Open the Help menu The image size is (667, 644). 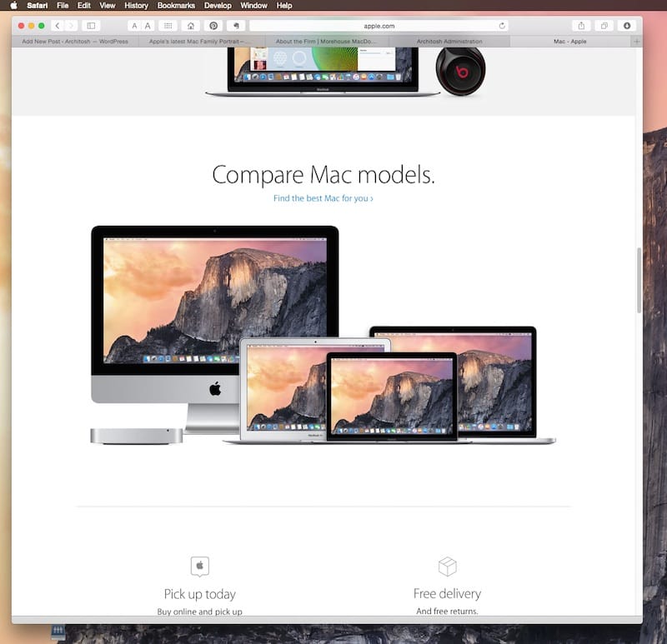[x=284, y=5]
